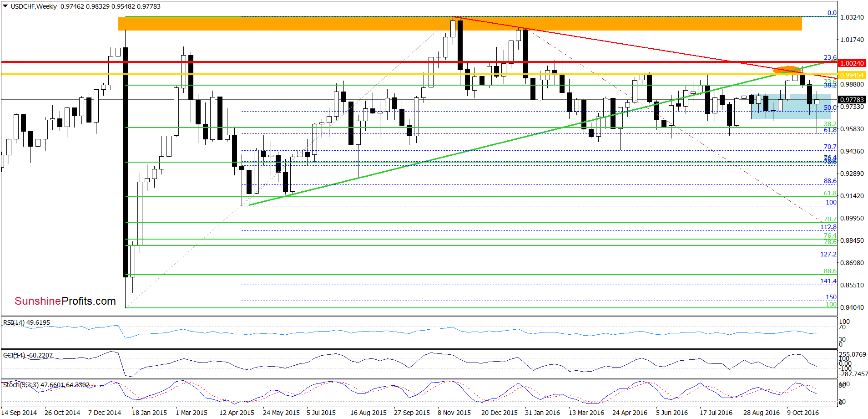Click the 14 Sep 2014 date label
This screenshot has width=868, height=419.
point(19,413)
